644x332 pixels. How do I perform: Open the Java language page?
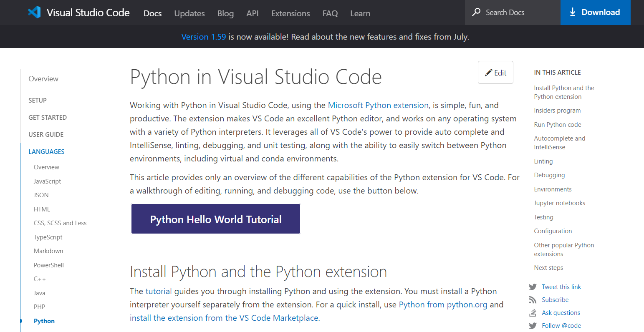(x=39, y=293)
